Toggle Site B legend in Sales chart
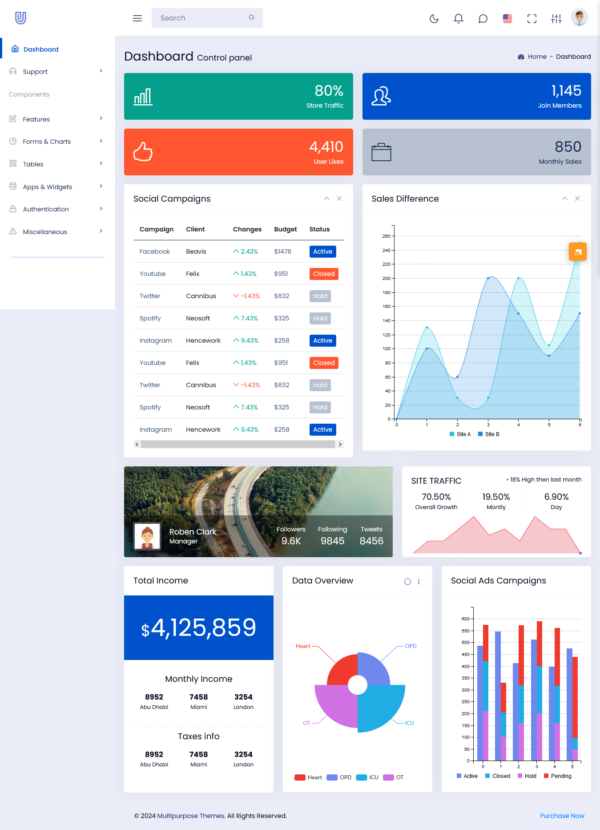600x830 pixels. [489, 434]
